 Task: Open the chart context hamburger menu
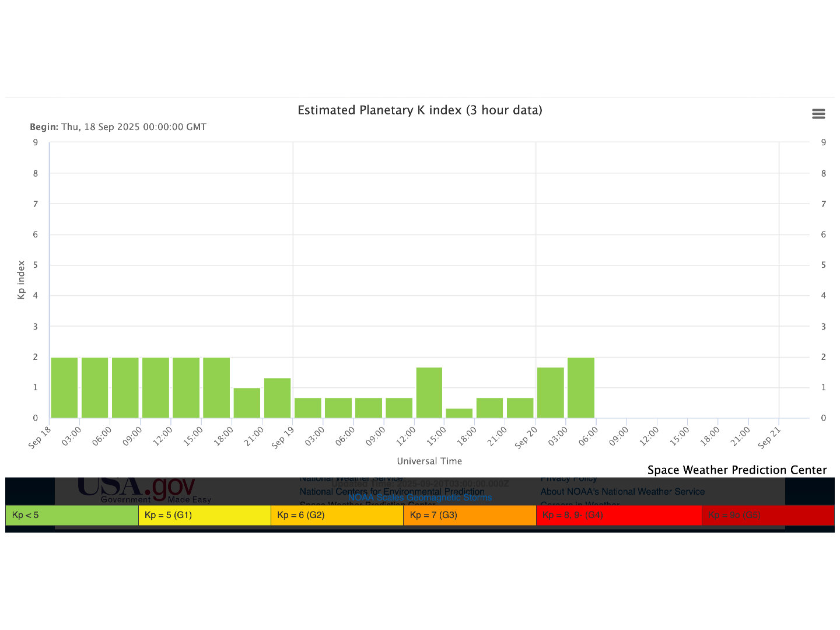click(818, 114)
